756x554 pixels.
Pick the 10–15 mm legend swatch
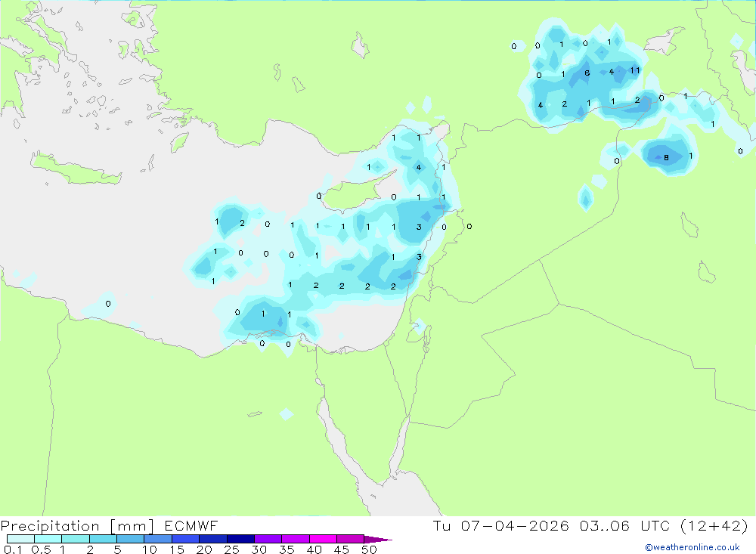[x=158, y=539]
